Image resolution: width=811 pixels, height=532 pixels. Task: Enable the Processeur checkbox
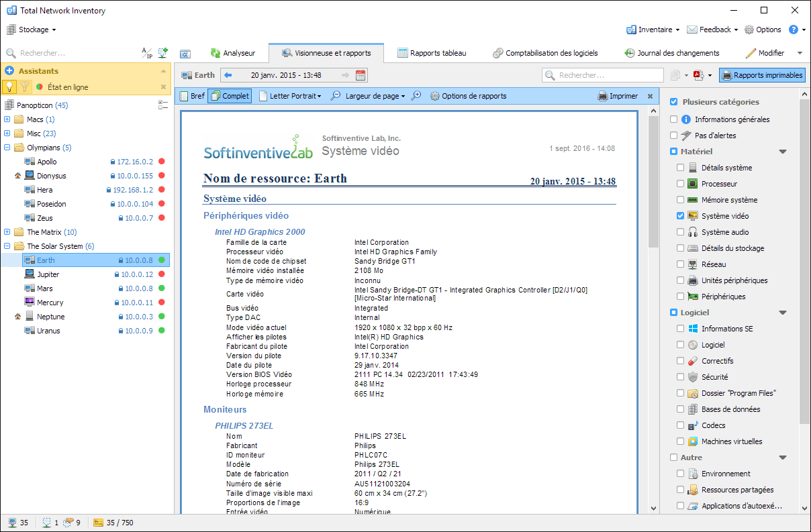click(x=681, y=184)
